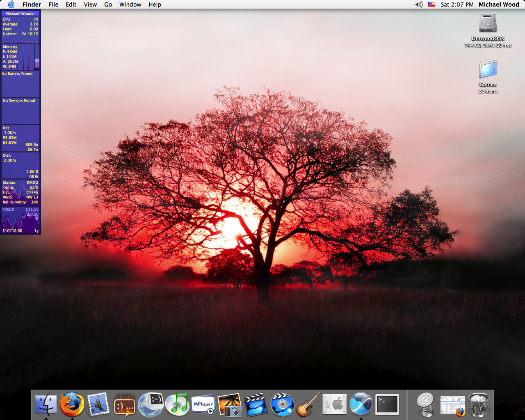
Task: Open iMovie clapperboard icon
Action: pyautogui.click(x=256, y=404)
